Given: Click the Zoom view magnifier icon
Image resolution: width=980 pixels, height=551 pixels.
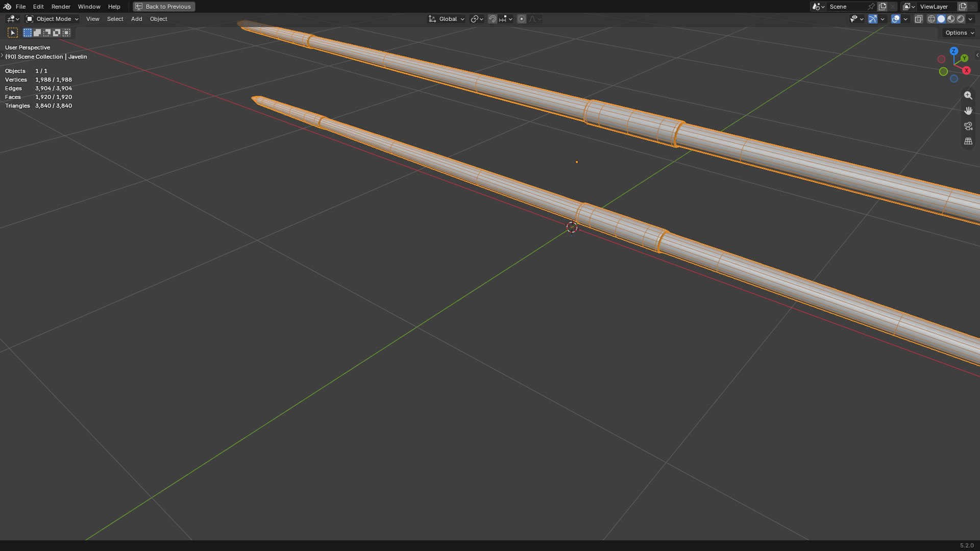Looking at the screenshot, I should tap(968, 95).
